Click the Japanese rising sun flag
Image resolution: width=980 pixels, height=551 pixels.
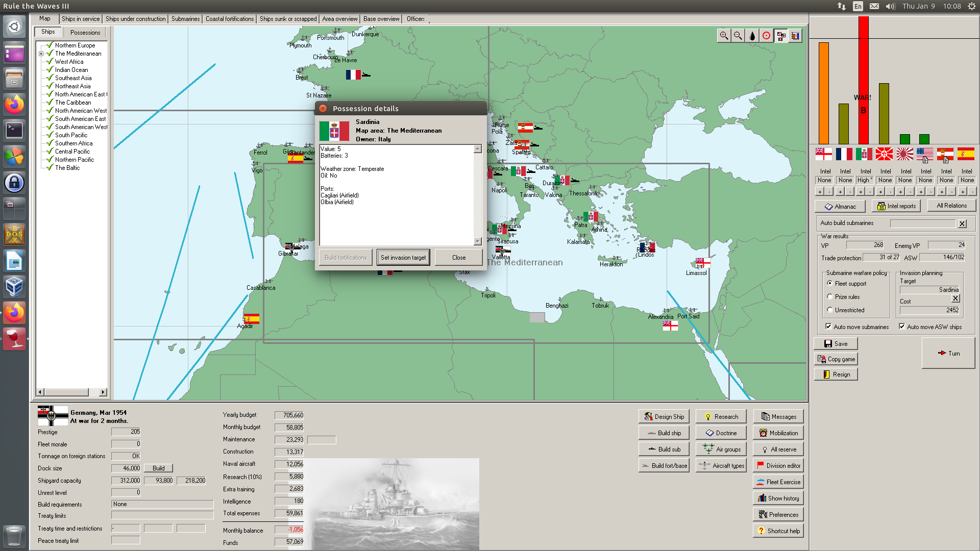click(x=905, y=154)
